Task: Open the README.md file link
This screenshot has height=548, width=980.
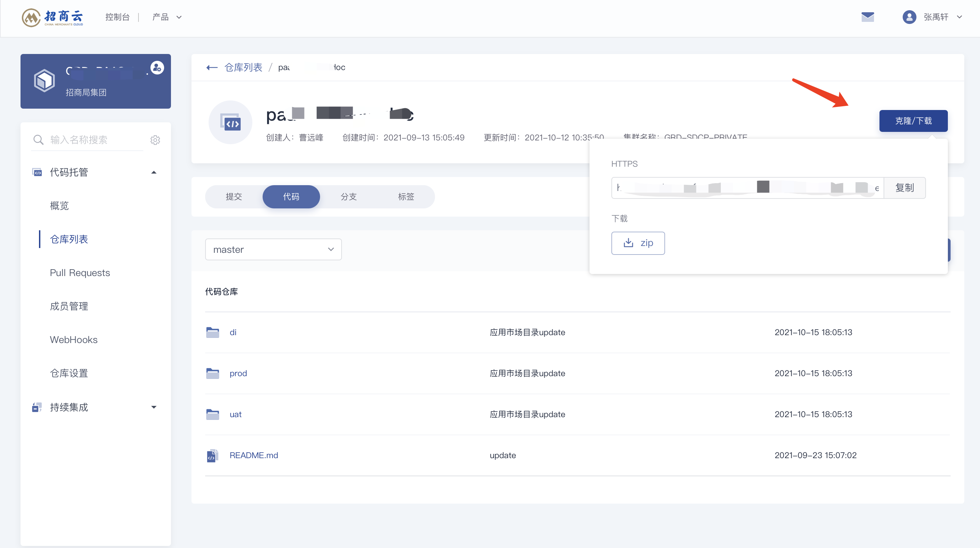Action: (x=254, y=455)
